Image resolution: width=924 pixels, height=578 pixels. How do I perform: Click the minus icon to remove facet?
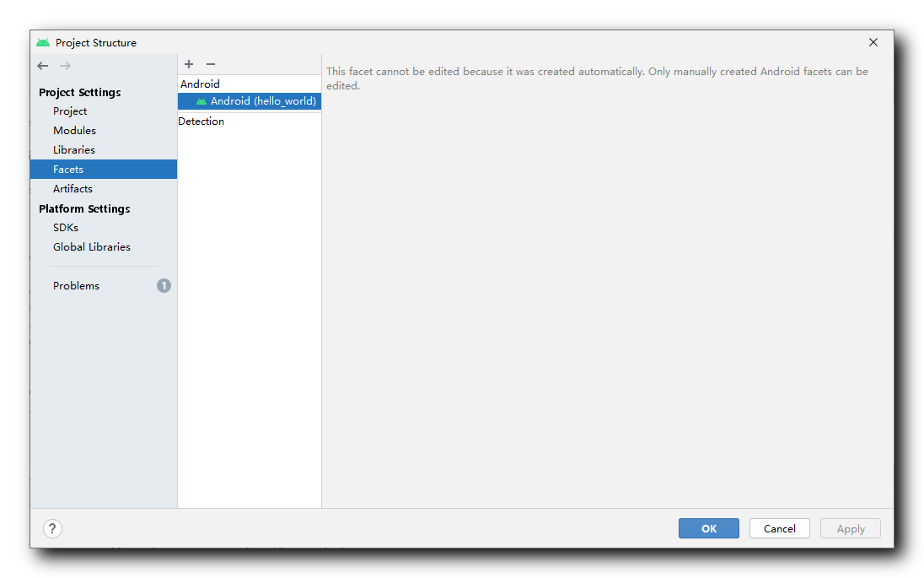click(211, 63)
